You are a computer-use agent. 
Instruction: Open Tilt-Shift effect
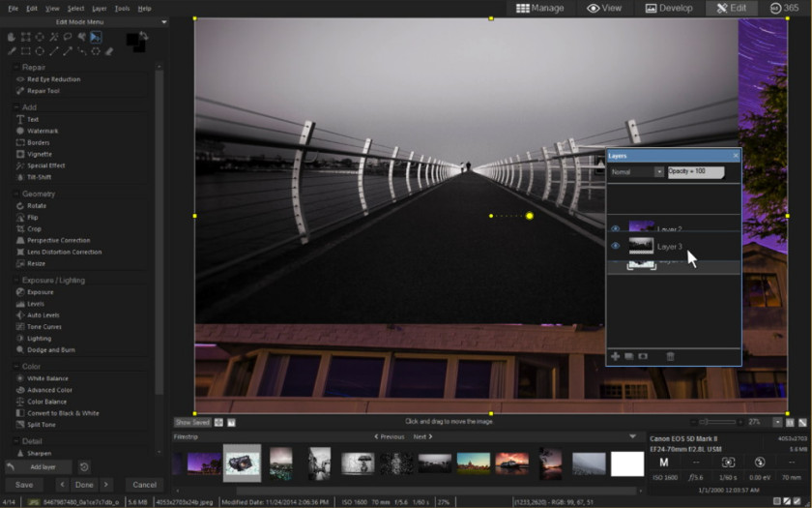[34, 177]
